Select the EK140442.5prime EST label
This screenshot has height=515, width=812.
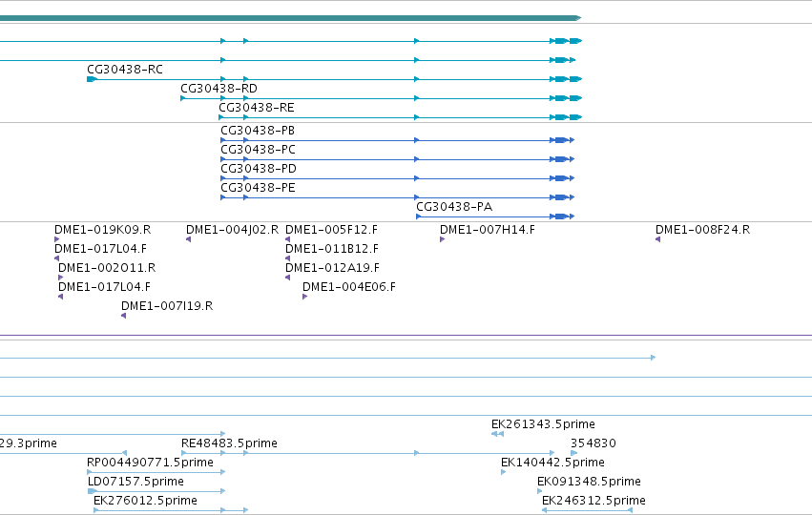click(552, 463)
